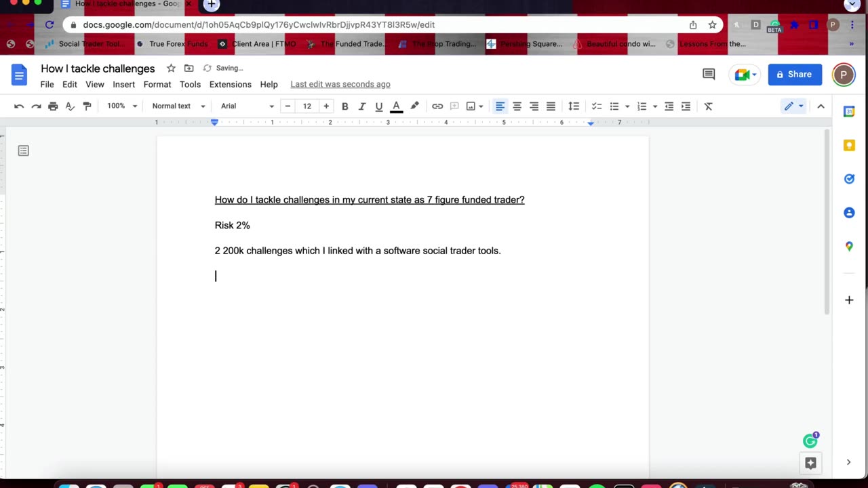Image resolution: width=868 pixels, height=488 pixels.
Task: Open Line and paragraph spacing
Action: 574,106
